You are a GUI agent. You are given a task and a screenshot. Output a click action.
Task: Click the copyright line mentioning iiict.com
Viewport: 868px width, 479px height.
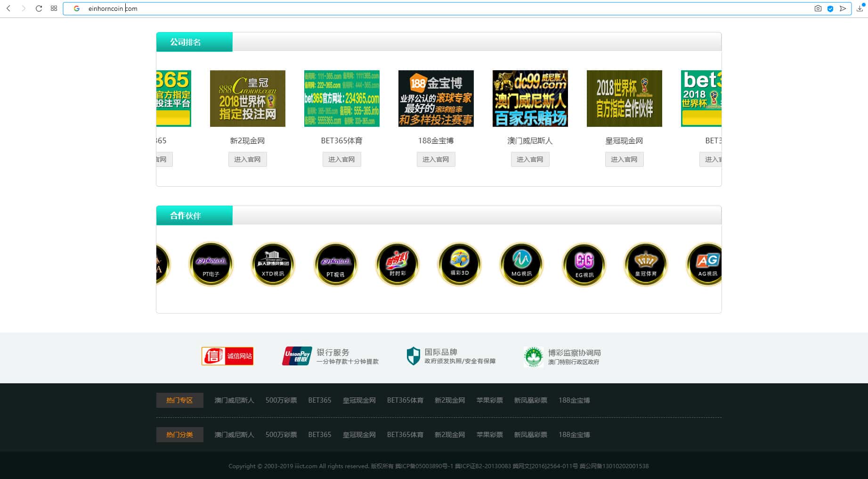point(438,466)
